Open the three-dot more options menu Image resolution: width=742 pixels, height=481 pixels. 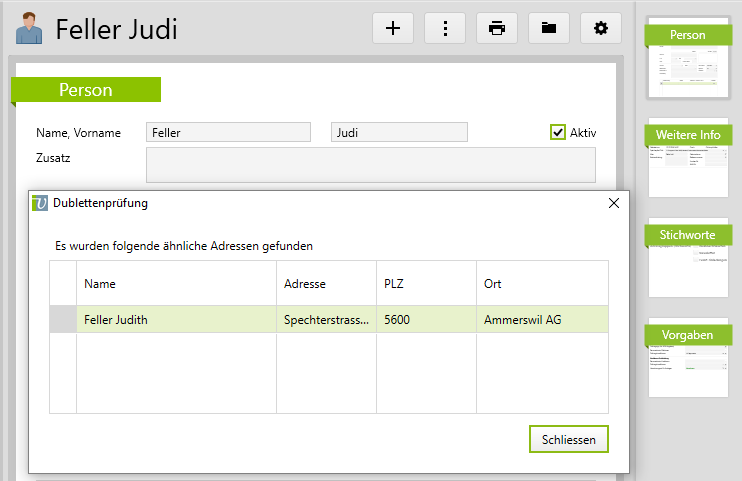[445, 28]
